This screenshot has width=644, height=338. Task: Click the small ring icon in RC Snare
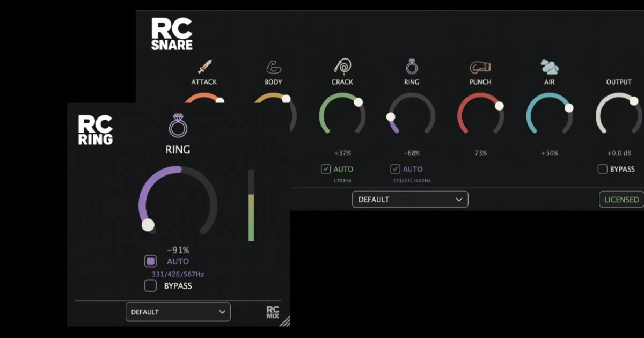pyautogui.click(x=412, y=67)
